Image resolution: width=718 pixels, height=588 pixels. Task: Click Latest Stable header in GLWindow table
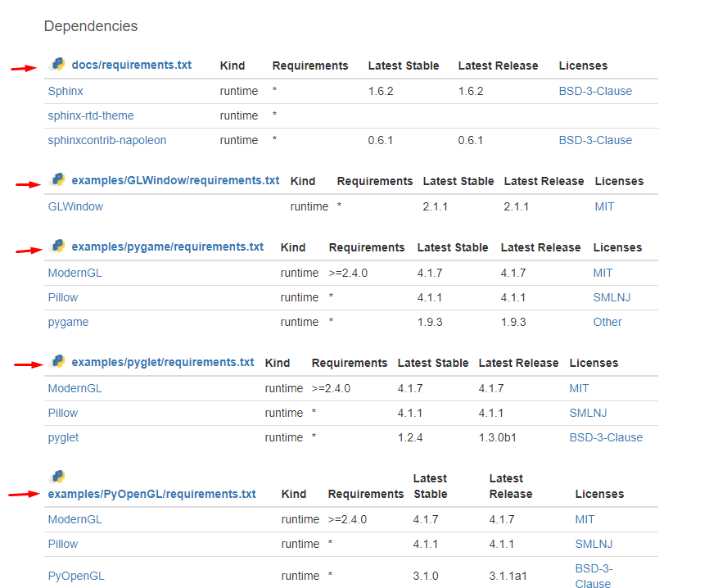[x=458, y=181]
